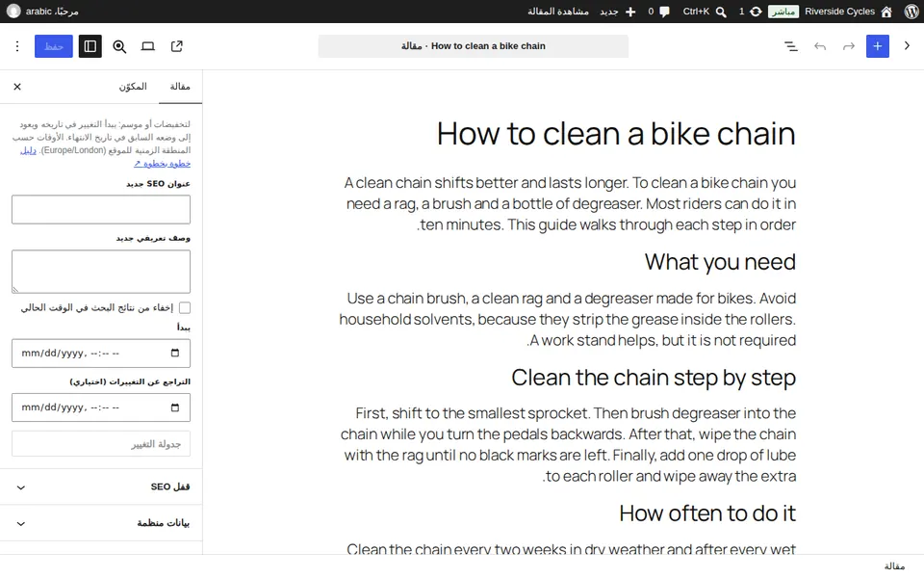Open the دليل link in the sidebar
The image size is (924, 578).
(28, 150)
